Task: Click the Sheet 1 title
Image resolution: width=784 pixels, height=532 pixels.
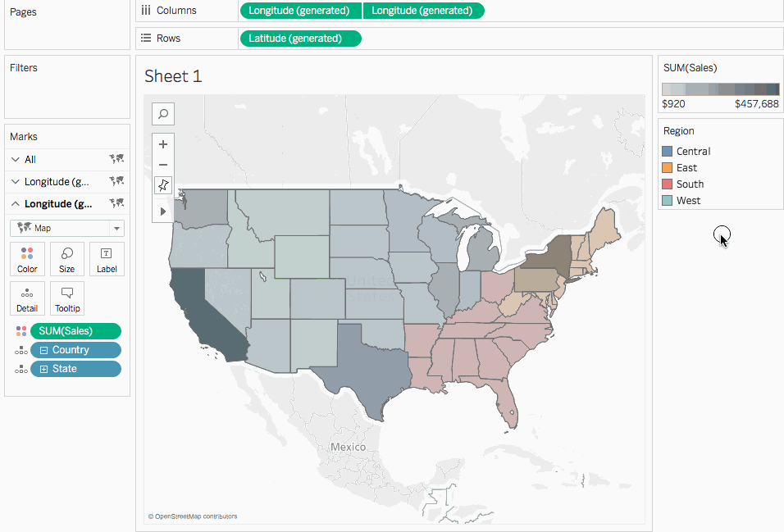Action: coord(173,76)
